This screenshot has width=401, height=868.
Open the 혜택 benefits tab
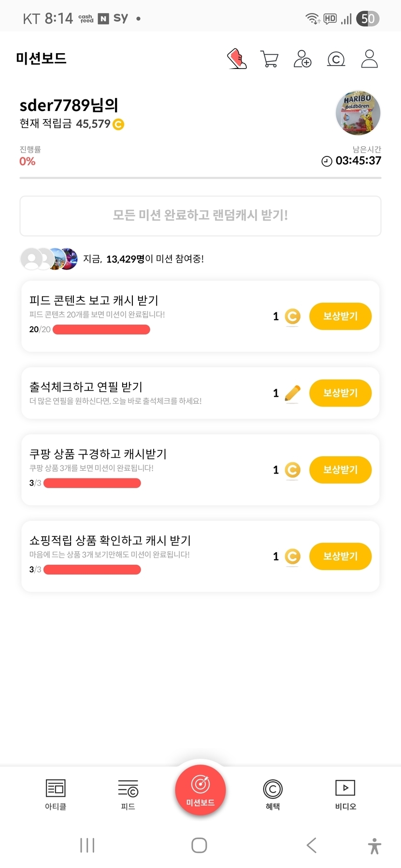point(272,794)
